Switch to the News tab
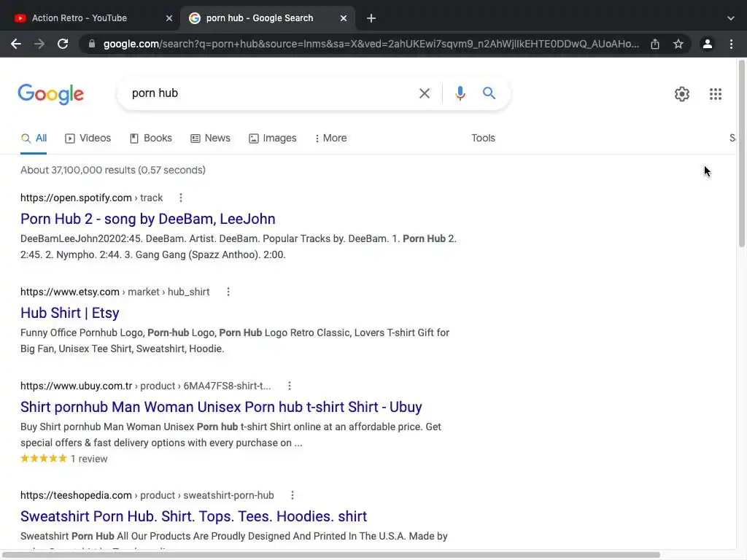The height and width of the screenshot is (560, 747). click(x=210, y=138)
